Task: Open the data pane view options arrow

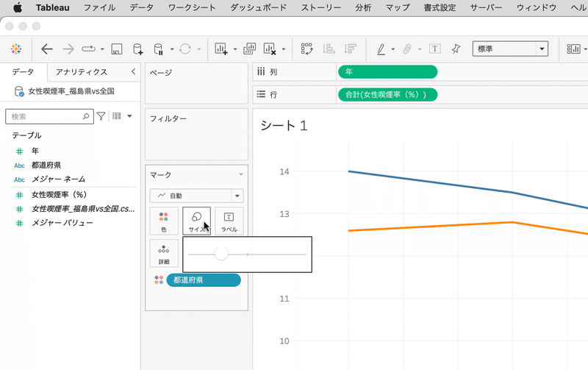Action: point(129,116)
